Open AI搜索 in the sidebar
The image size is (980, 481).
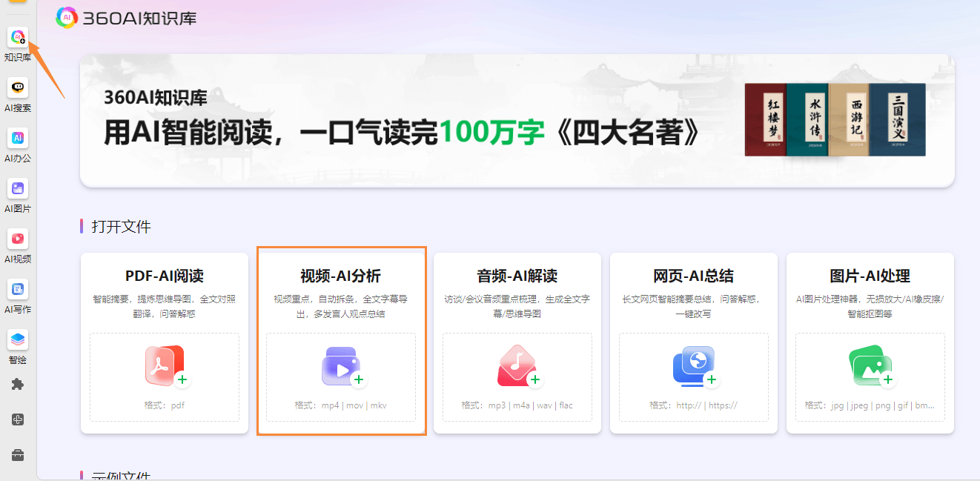[18, 87]
